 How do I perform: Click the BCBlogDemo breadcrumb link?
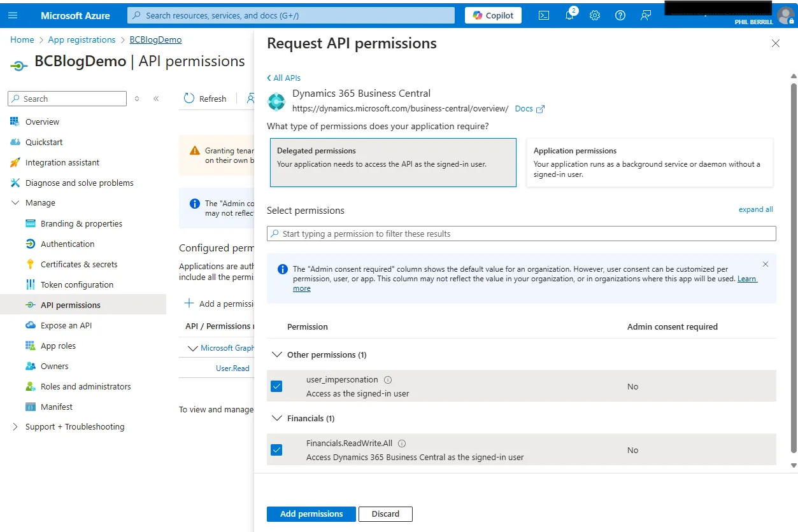click(155, 39)
